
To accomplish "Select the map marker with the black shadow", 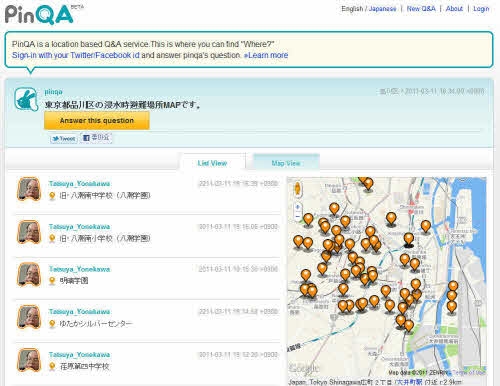I will coord(409,239).
